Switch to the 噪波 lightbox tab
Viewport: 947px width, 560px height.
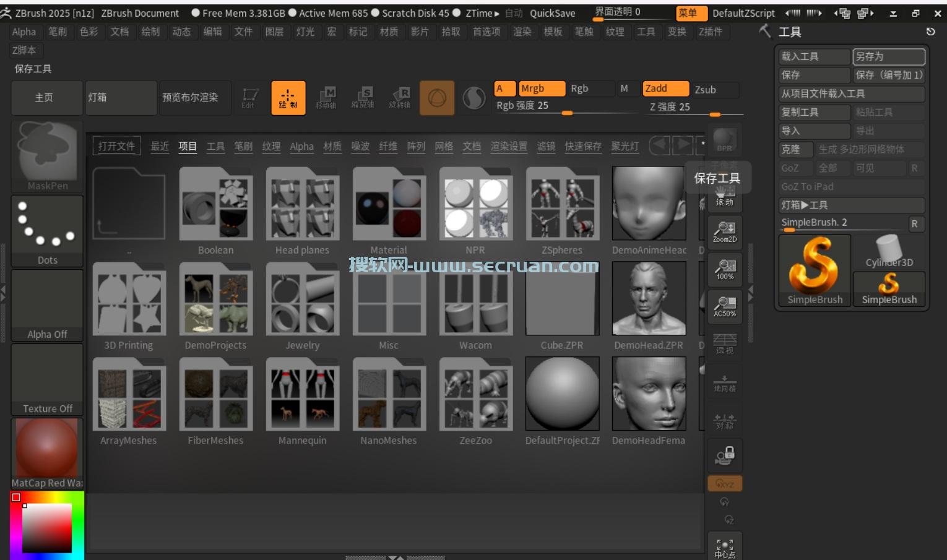click(x=360, y=146)
